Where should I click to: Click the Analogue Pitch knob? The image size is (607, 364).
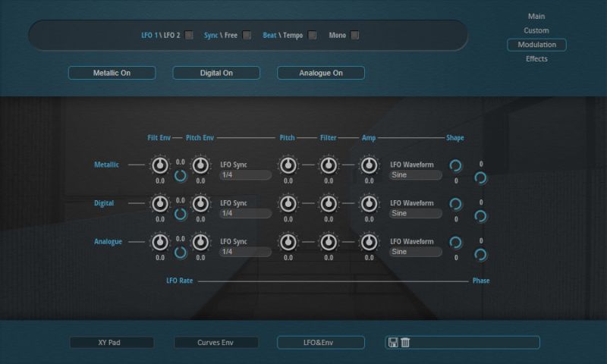tap(288, 242)
